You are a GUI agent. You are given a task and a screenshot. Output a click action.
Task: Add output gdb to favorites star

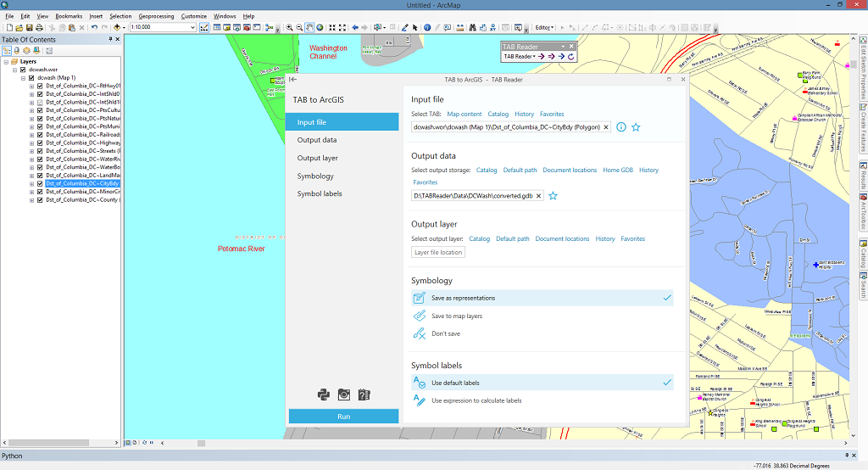pyautogui.click(x=553, y=196)
